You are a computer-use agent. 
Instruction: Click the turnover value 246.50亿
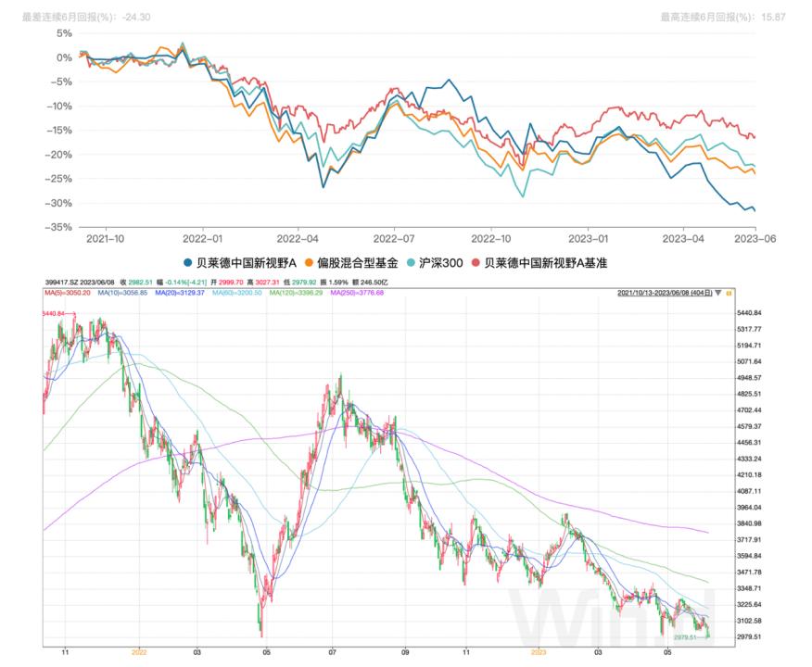pos(374,283)
